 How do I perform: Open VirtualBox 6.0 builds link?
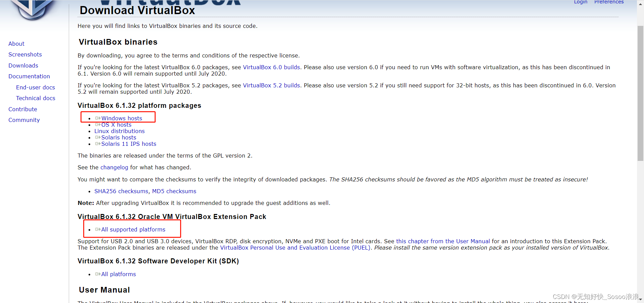coord(271,67)
